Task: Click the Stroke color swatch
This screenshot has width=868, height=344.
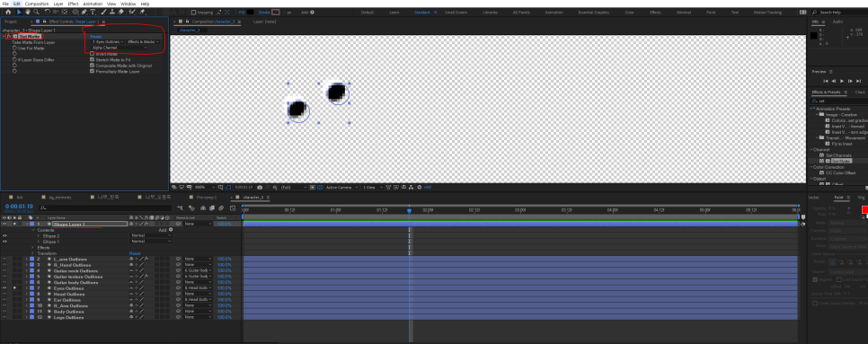Action: pos(275,12)
